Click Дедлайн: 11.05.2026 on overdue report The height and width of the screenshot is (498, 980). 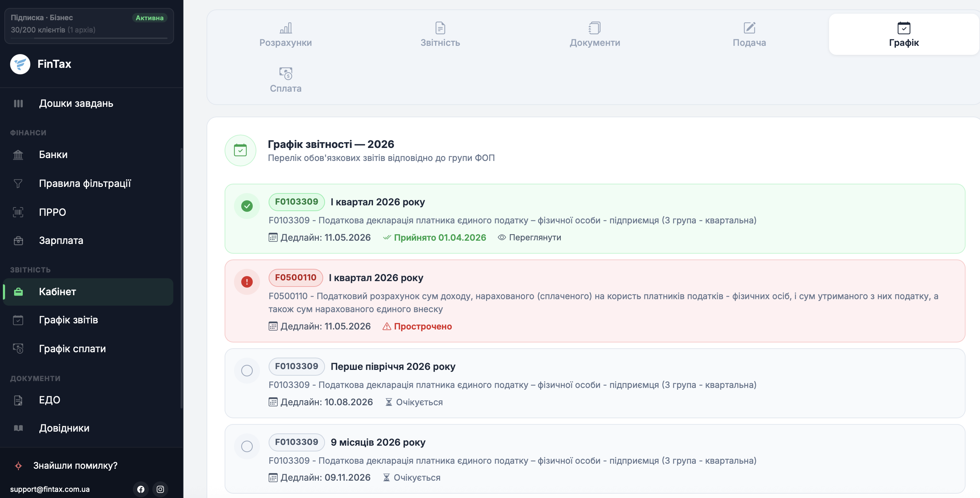coord(320,327)
